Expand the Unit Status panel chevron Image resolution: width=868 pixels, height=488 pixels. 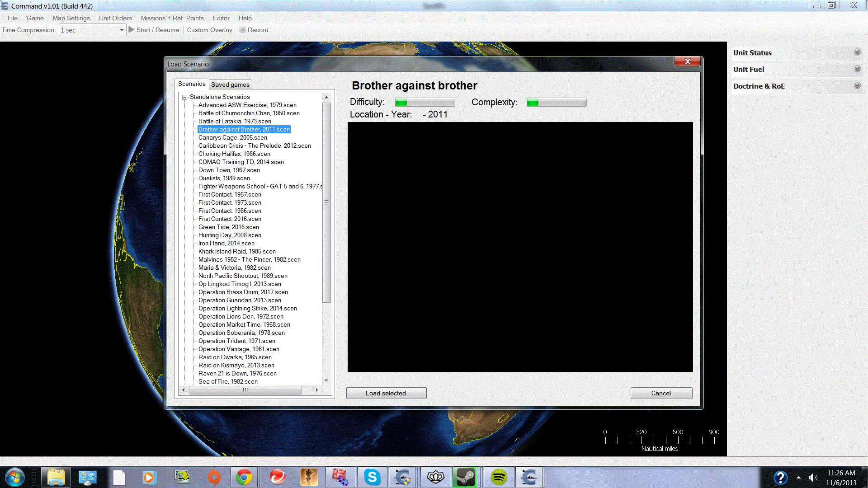click(x=857, y=52)
